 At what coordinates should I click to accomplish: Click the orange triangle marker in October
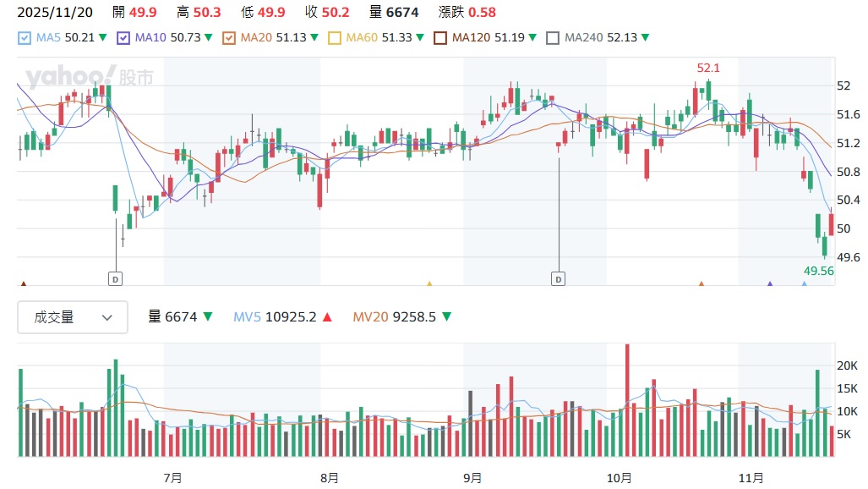701,284
